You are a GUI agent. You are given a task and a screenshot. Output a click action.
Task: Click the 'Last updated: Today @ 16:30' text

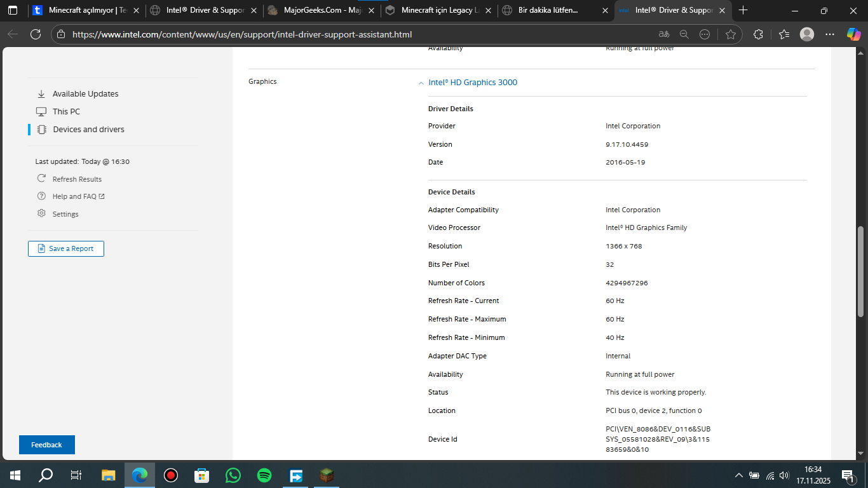pos(83,162)
